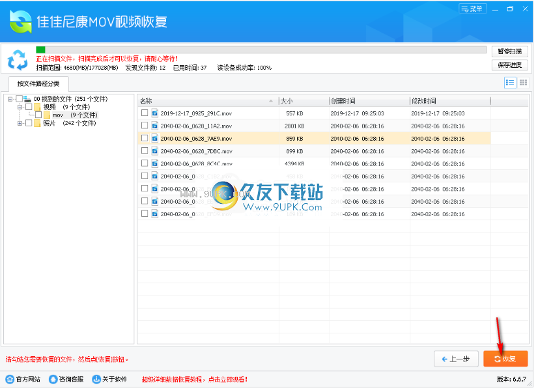Click the 899 KB size cell
Image resolution: width=538 pixels, height=392 pixels.
(x=294, y=151)
